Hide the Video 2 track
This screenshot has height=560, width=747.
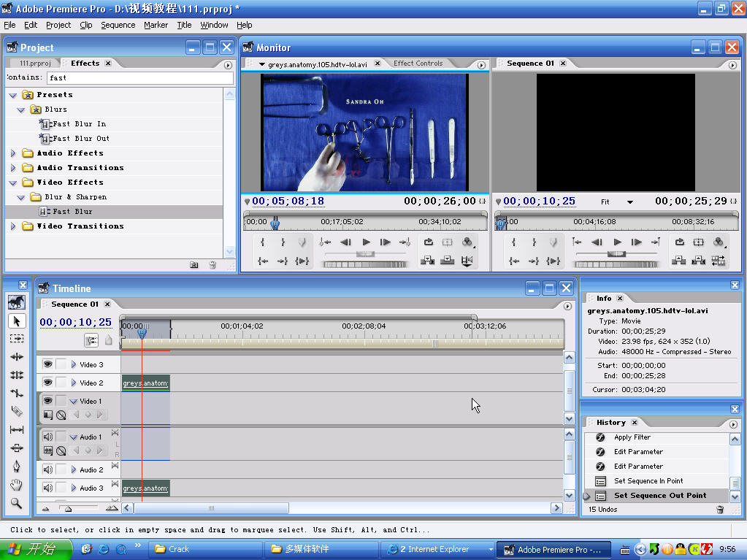click(47, 383)
